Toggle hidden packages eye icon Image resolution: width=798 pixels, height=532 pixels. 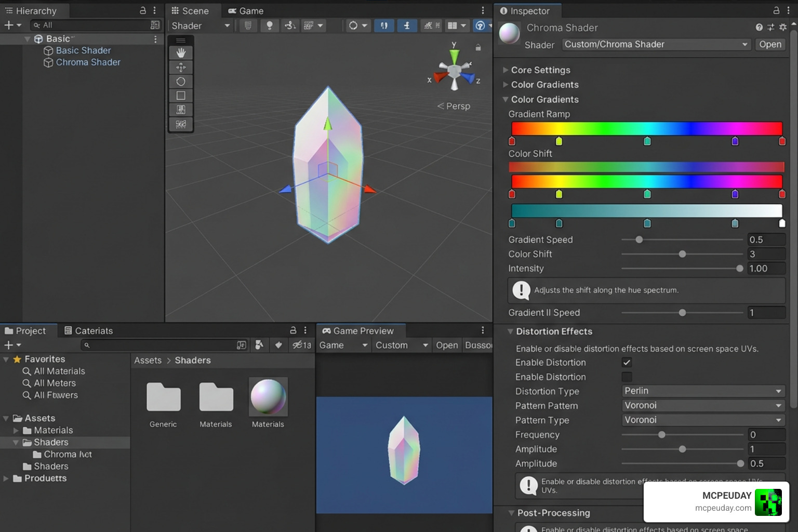(x=301, y=345)
